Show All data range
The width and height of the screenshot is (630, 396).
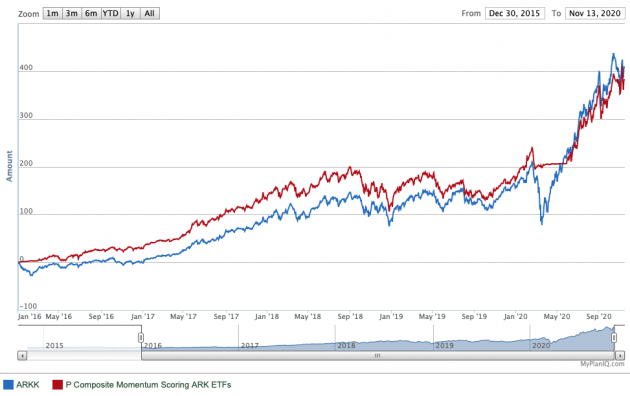[149, 14]
